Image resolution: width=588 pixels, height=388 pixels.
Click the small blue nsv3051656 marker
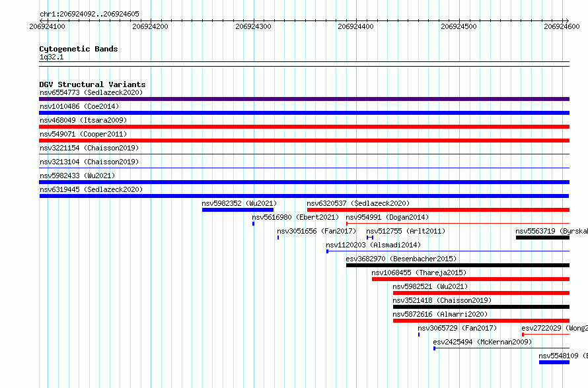(x=278, y=238)
